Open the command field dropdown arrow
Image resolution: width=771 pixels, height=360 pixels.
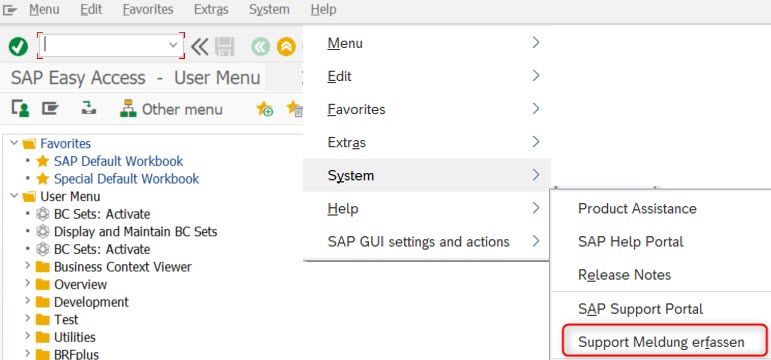pos(173,45)
